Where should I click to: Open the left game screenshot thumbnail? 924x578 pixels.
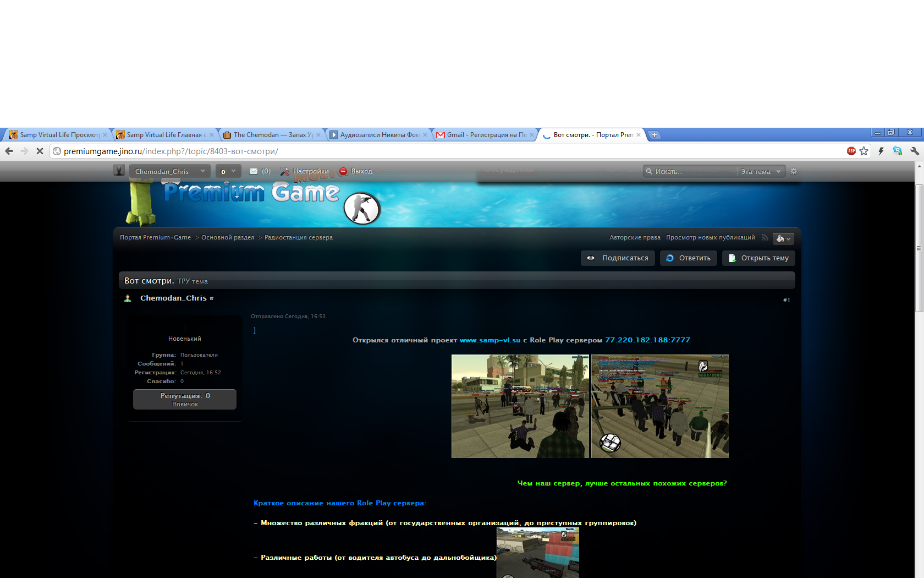(520, 406)
